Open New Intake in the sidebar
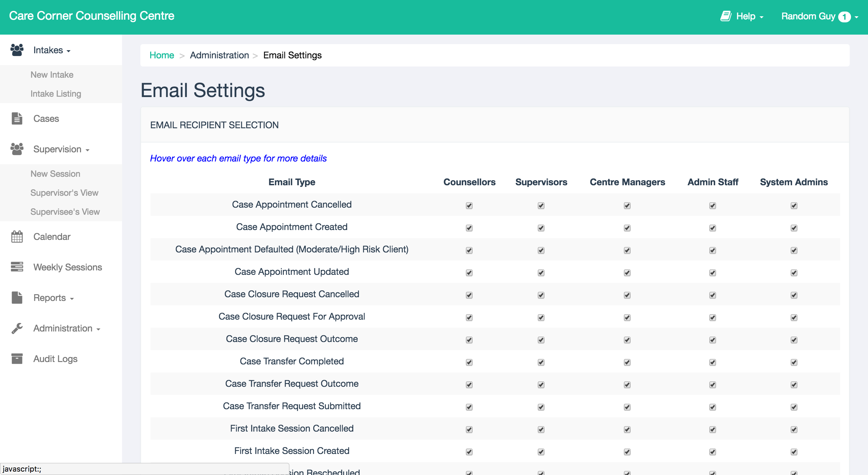 click(x=52, y=75)
